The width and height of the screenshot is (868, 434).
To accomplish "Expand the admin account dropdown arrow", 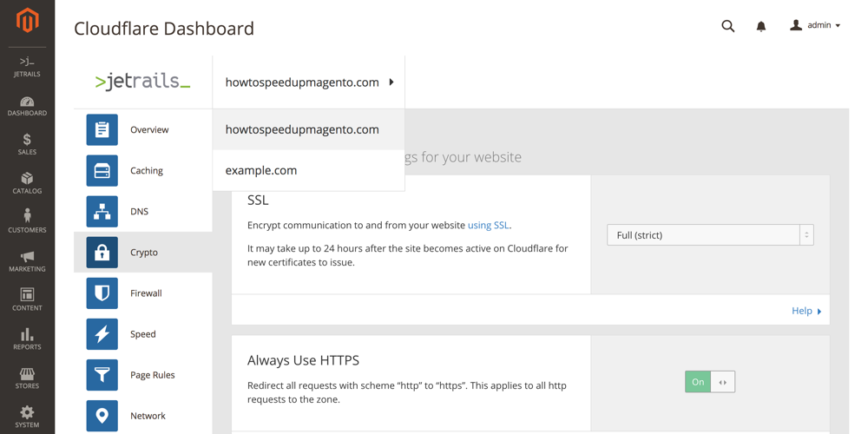I will click(838, 25).
